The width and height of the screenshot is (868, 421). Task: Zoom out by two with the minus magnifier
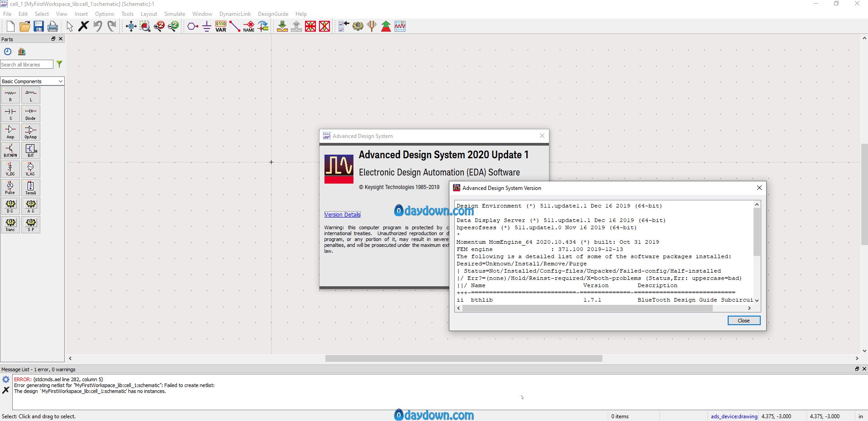coord(173,26)
